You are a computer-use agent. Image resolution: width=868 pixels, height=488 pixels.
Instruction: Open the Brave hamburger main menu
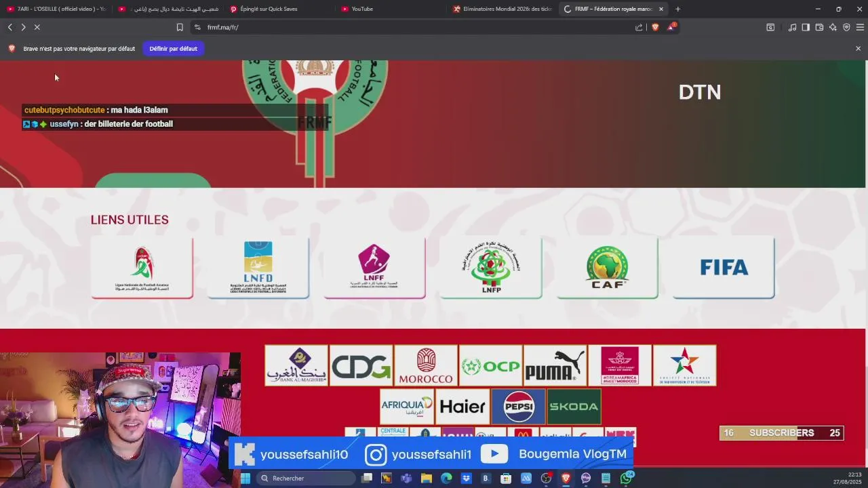(x=860, y=27)
